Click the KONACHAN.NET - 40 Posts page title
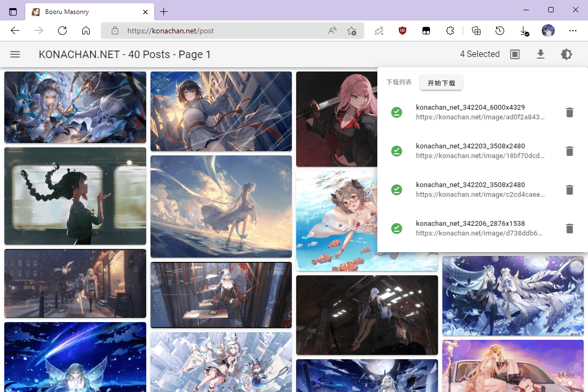Image resolution: width=588 pixels, height=392 pixels. 125,54
